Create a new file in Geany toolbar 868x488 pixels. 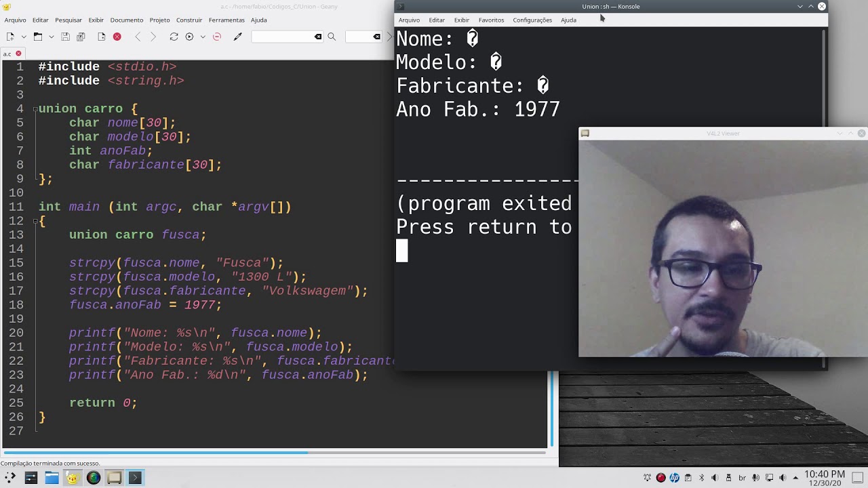click(10, 37)
